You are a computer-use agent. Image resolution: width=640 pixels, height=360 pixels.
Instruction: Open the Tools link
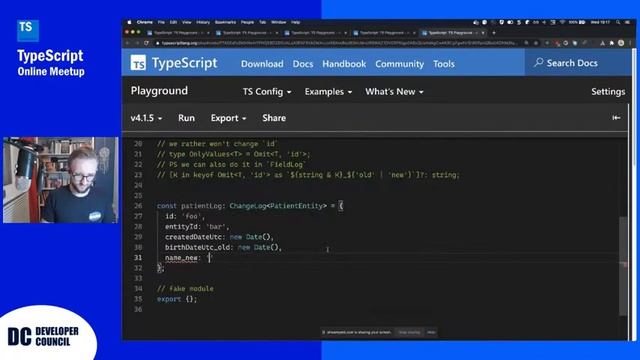(x=444, y=64)
